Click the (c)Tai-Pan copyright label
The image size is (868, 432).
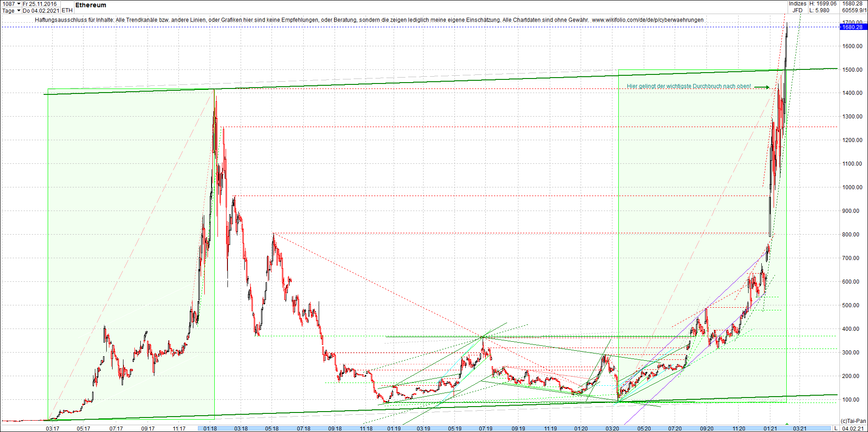tap(853, 421)
